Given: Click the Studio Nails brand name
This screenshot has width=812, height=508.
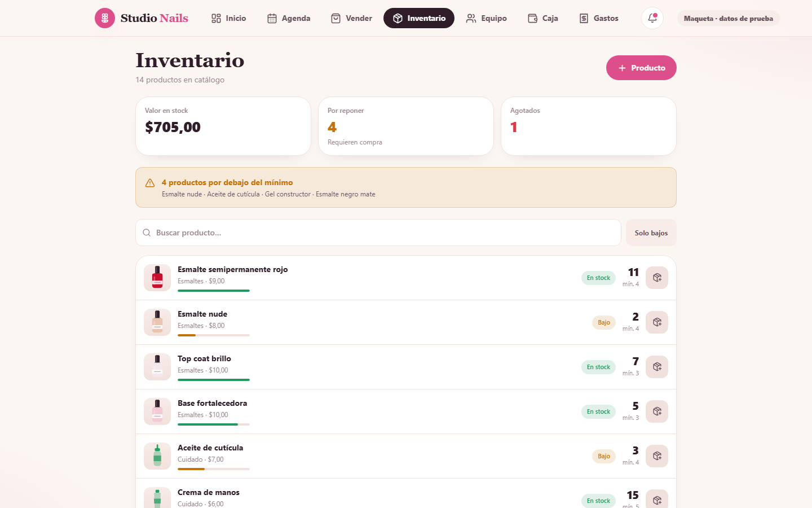Looking at the screenshot, I should tap(155, 18).
